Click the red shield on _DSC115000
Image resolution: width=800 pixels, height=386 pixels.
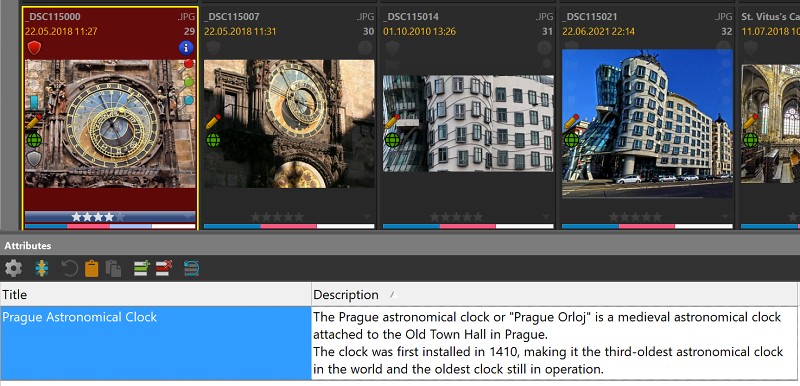34,48
